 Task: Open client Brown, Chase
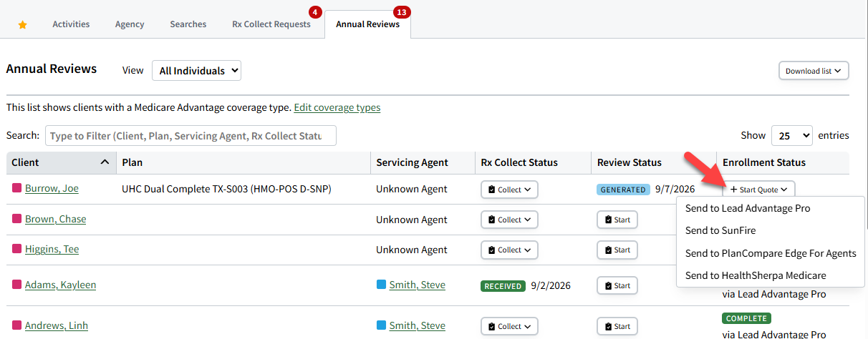pyautogui.click(x=55, y=219)
